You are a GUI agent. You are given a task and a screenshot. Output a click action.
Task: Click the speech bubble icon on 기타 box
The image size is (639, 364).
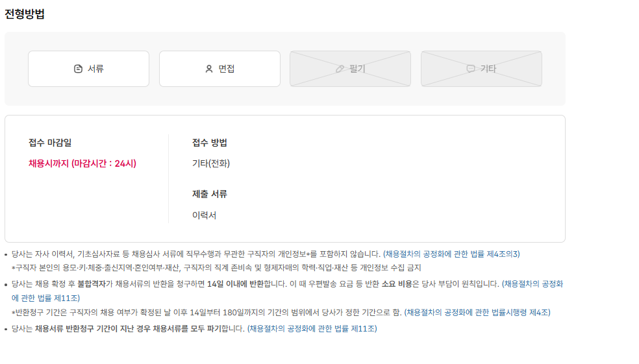pyautogui.click(x=471, y=69)
